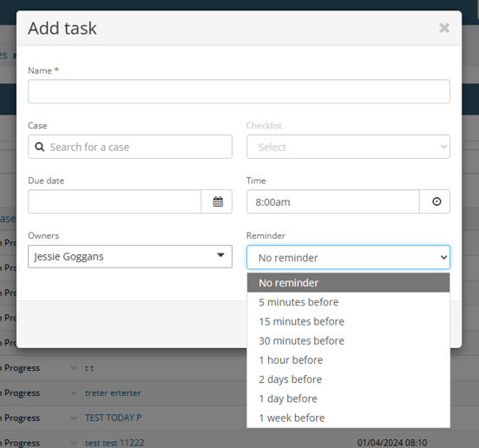Select 2 days before option

point(348,379)
